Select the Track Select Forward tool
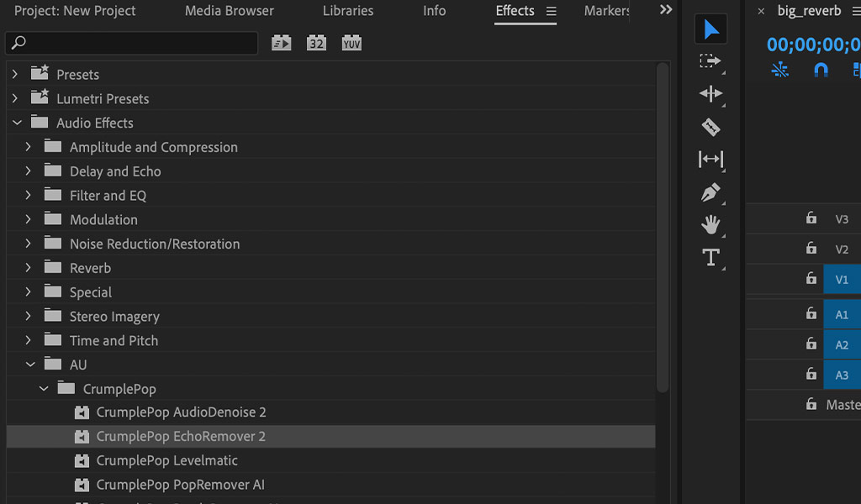This screenshot has height=504, width=861. click(710, 60)
